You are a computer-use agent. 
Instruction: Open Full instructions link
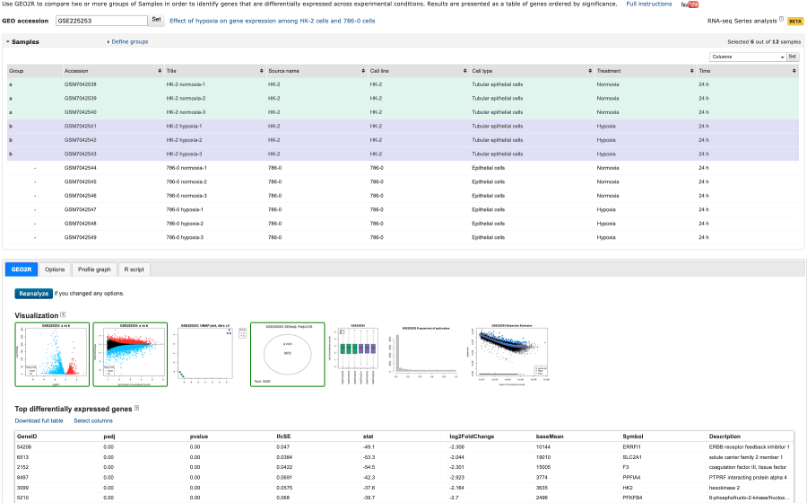point(649,4)
